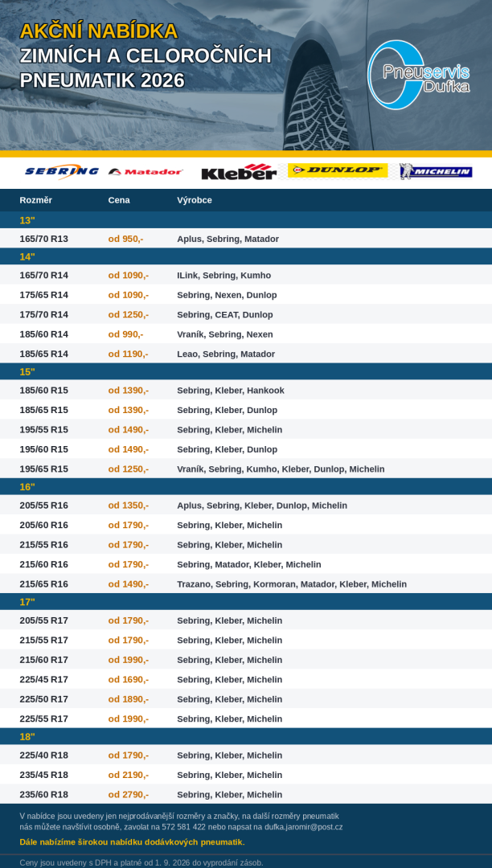Click Sebring, Matador, Kleber, Michelin manufacturers
The width and height of the screenshot is (492, 868).
point(249,565)
